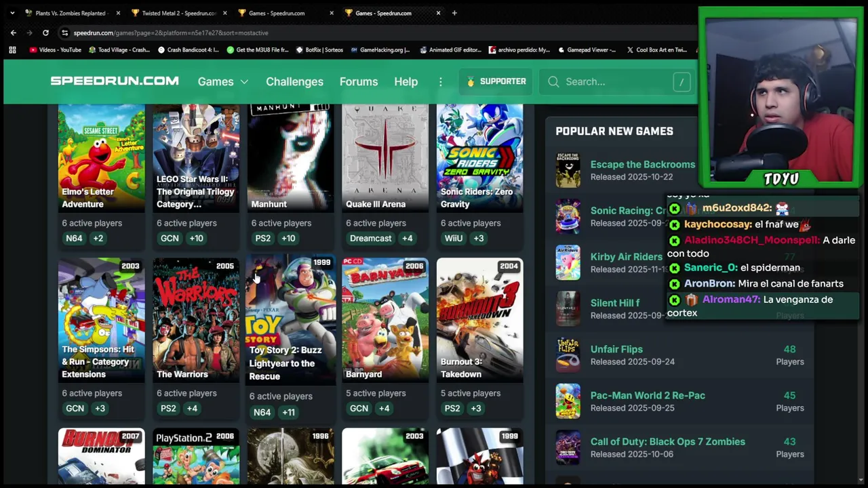This screenshot has height=488, width=868.
Task: Expand +11 platforms under Toy Story 2
Action: tap(288, 412)
